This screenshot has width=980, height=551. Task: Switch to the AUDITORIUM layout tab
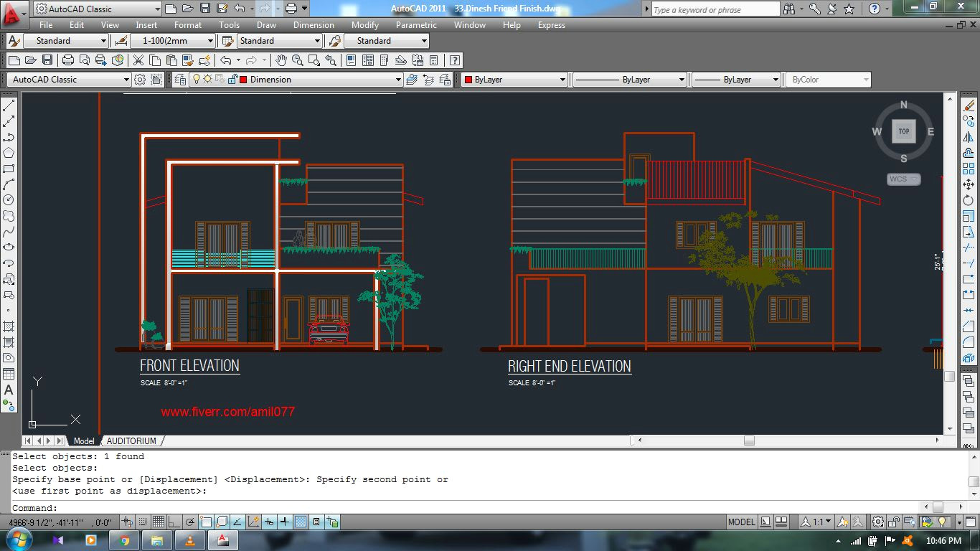click(131, 441)
